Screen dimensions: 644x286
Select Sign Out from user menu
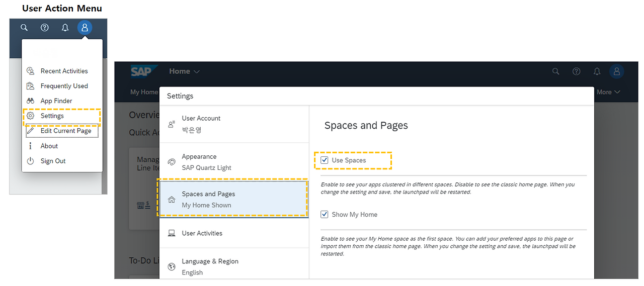pyautogui.click(x=53, y=161)
